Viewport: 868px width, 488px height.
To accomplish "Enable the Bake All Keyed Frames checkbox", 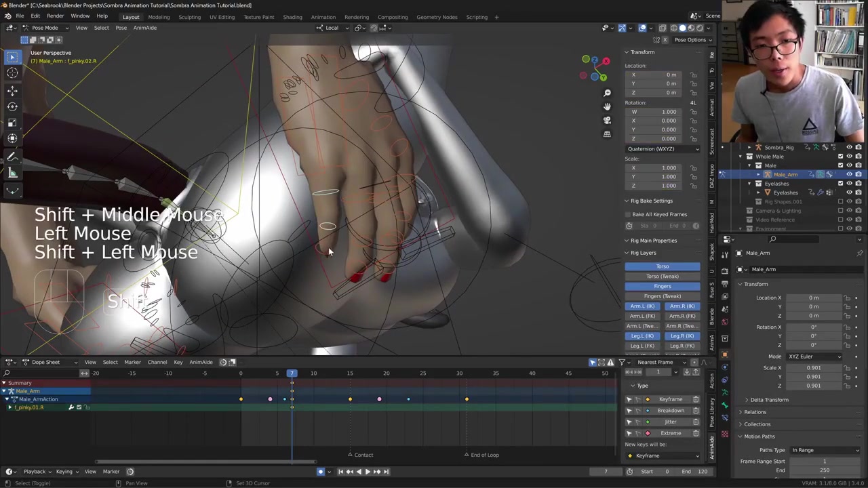I will click(629, 214).
